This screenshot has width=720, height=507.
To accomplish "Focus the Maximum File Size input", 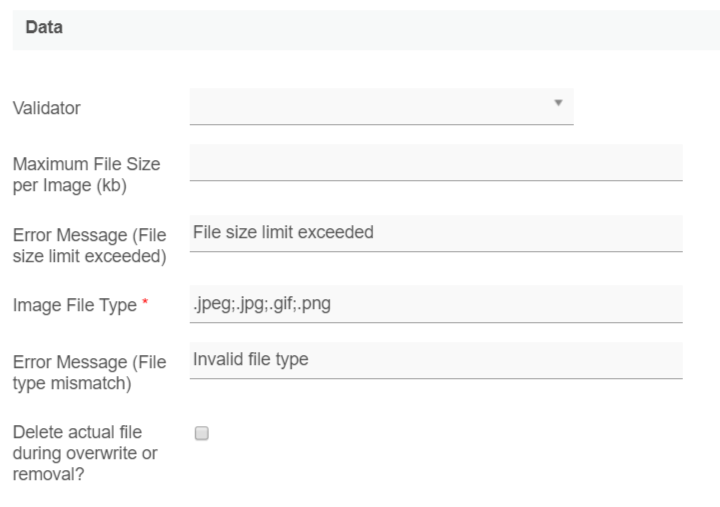I will (435, 162).
